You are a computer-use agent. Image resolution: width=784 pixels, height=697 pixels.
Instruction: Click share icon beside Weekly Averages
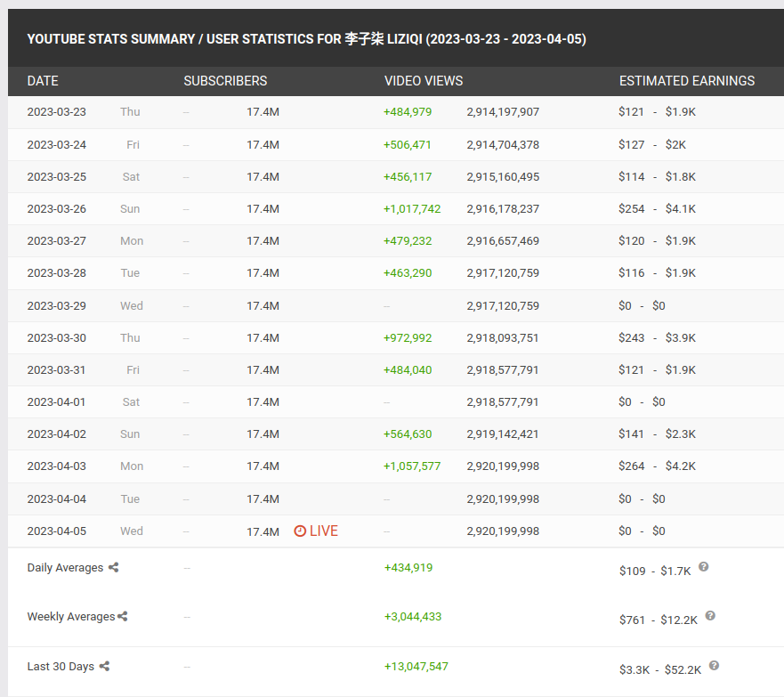point(123,617)
